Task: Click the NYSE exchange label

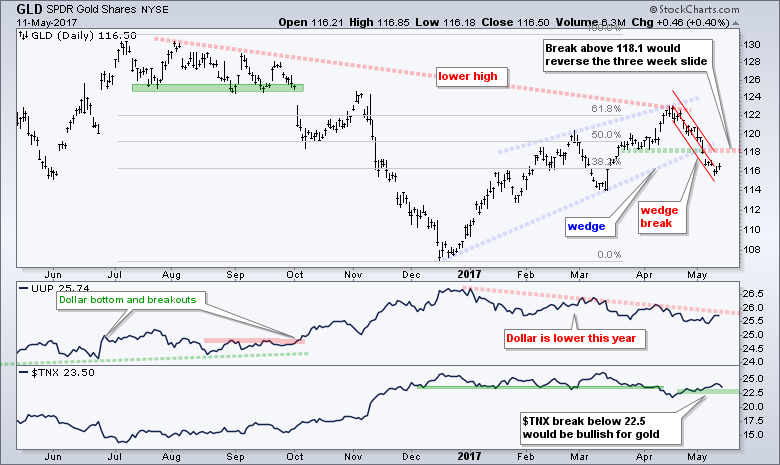Action: (154, 9)
